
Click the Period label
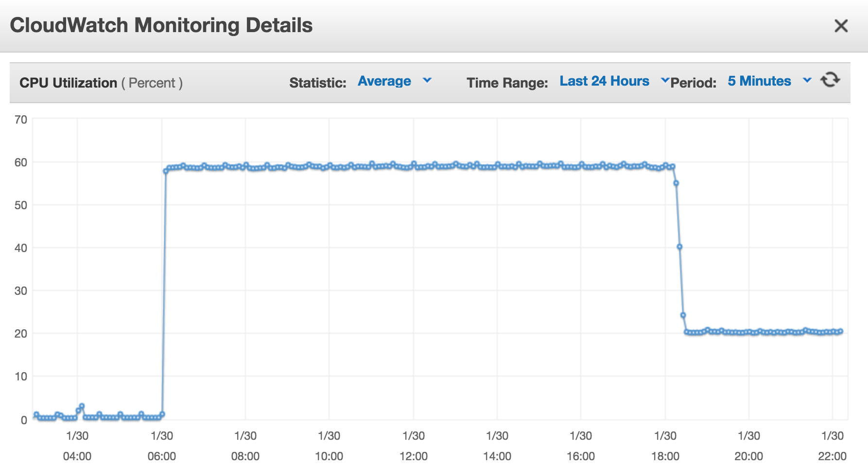(693, 83)
